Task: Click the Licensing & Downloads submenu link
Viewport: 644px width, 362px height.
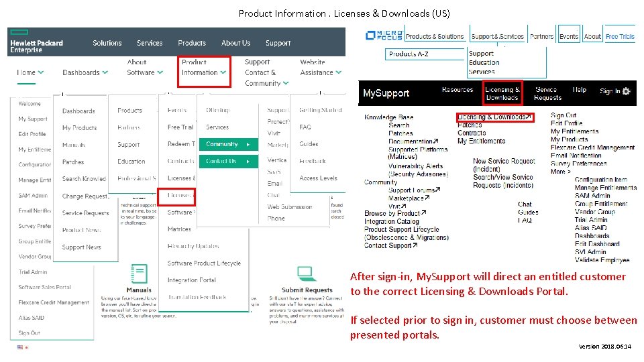Action: point(494,117)
